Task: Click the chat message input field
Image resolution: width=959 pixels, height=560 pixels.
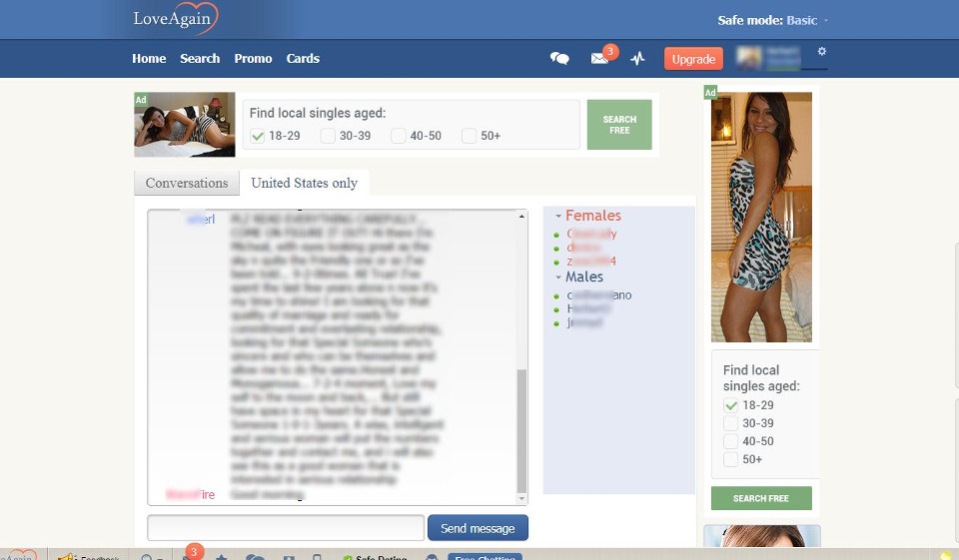Action: click(286, 528)
